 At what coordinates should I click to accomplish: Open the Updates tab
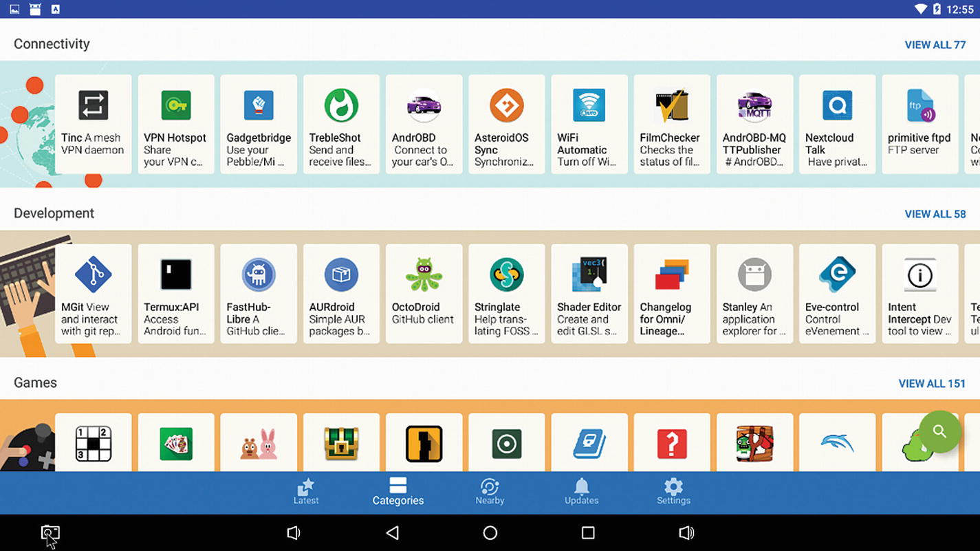point(582,492)
